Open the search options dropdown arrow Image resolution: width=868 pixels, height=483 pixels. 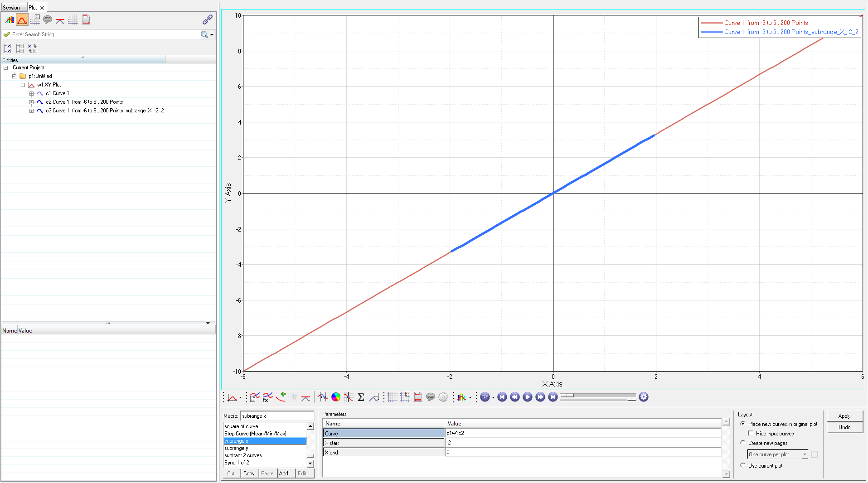(x=212, y=34)
